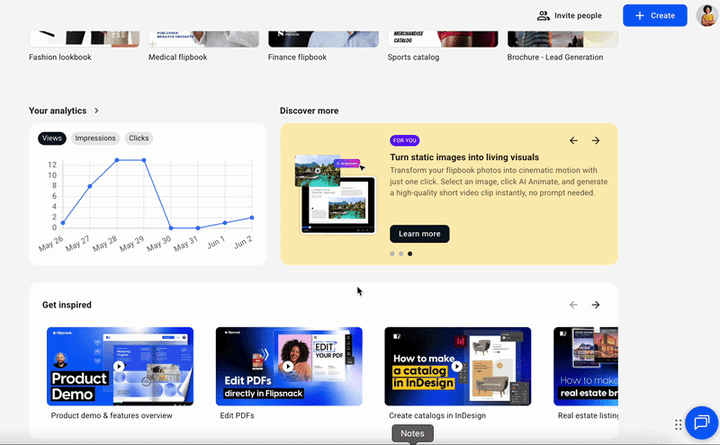This screenshot has height=445, width=720.
Task: Click the Notes tooltip label
Action: (x=412, y=434)
